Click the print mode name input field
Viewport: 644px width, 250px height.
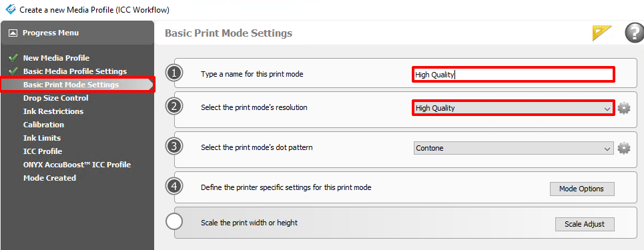[513, 75]
